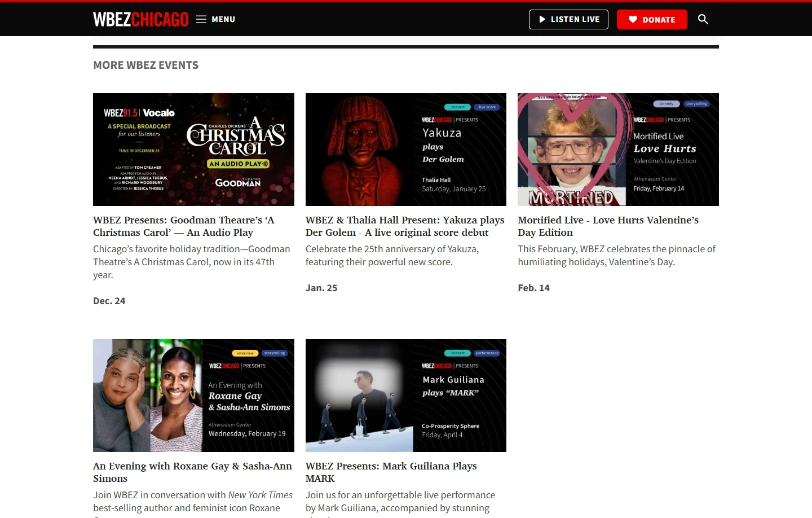Click the heart icon in DONATE button
The height and width of the screenshot is (518, 812).
tap(633, 19)
